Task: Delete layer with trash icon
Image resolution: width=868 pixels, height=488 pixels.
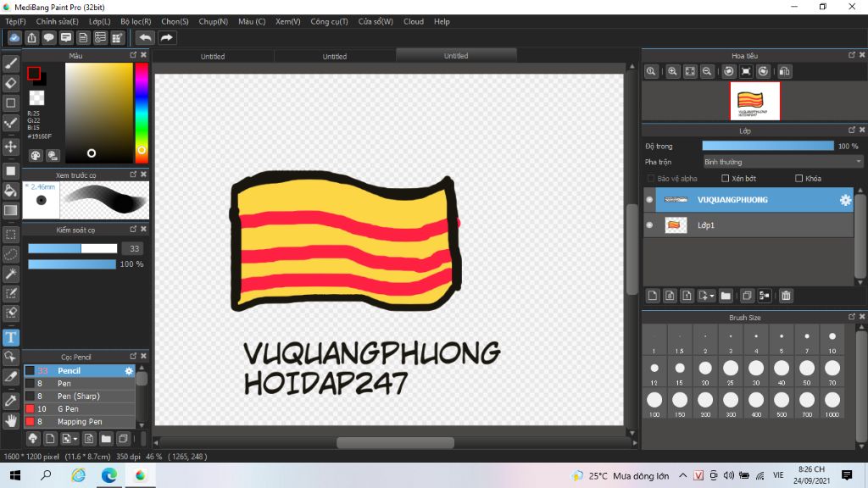Action: click(x=786, y=296)
